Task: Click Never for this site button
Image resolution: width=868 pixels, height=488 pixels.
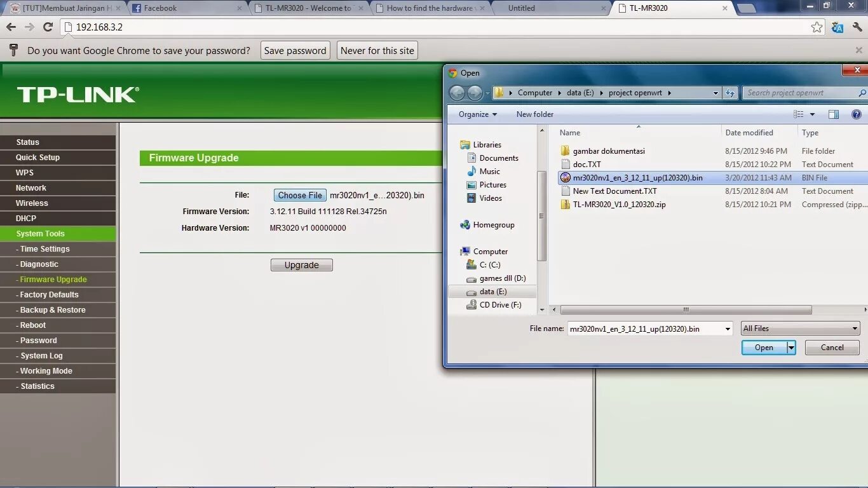Action: [377, 51]
